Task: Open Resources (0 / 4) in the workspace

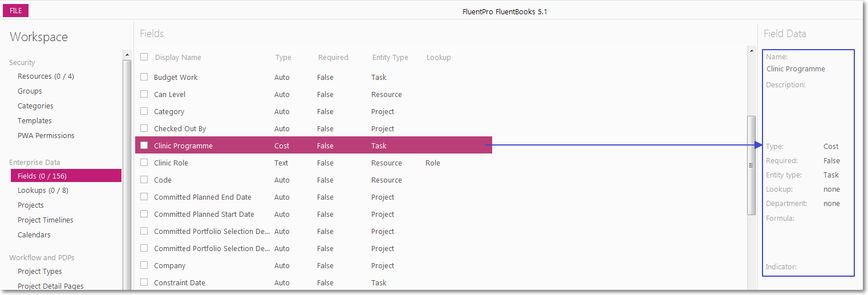Action: tap(46, 76)
